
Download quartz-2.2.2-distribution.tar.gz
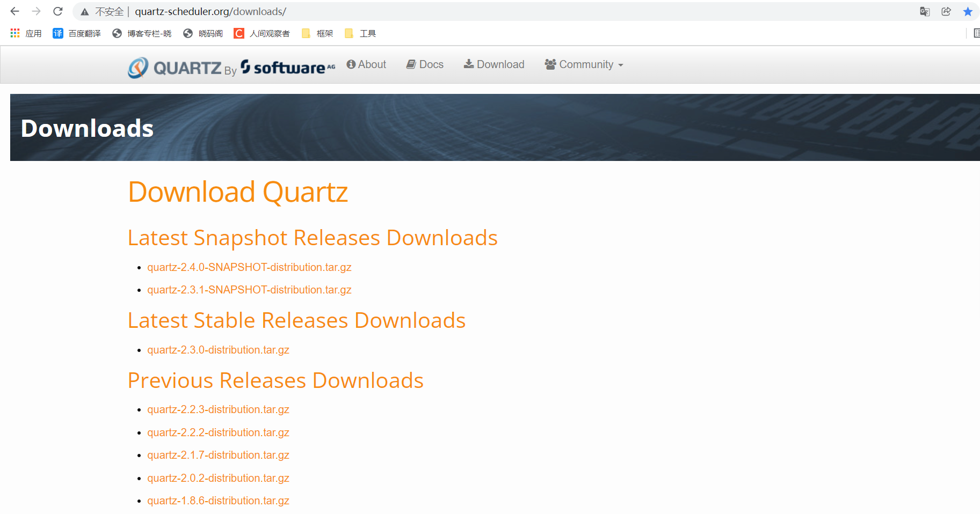pyautogui.click(x=218, y=432)
